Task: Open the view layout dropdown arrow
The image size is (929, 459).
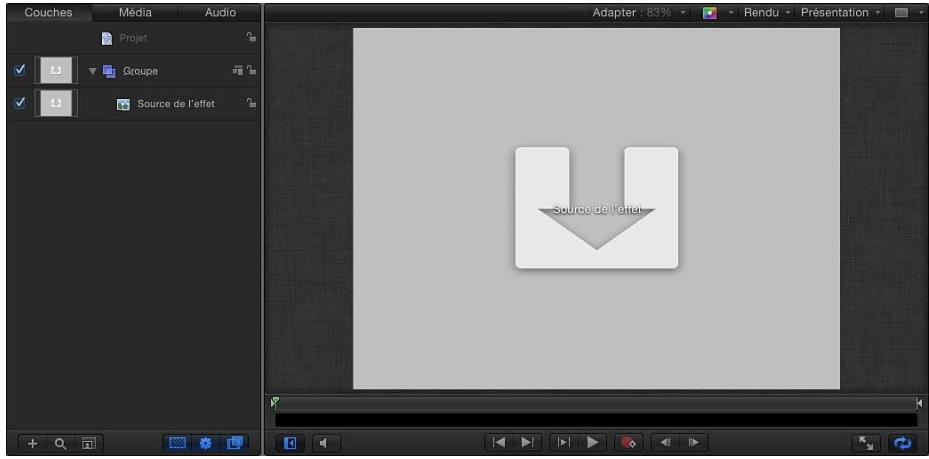Action: [x=920, y=13]
